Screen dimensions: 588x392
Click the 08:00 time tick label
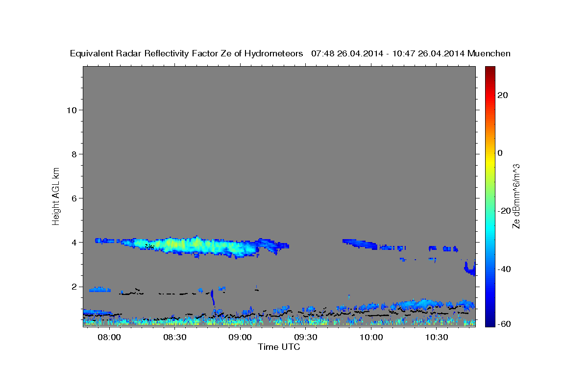[109, 338]
